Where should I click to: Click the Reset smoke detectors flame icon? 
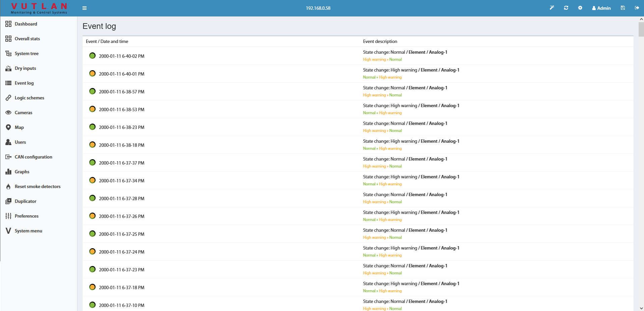click(8, 186)
